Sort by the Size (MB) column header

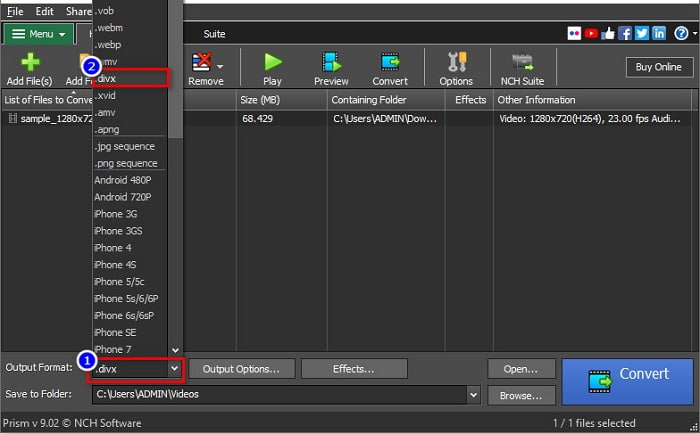tap(282, 100)
